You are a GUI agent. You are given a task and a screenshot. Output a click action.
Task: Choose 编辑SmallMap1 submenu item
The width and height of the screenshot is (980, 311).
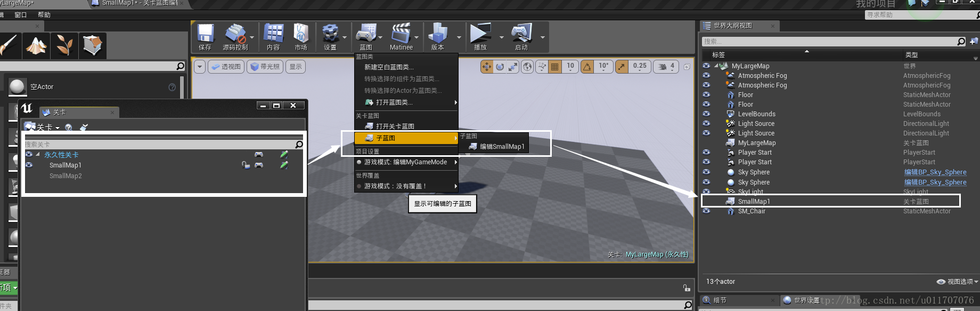click(x=495, y=147)
